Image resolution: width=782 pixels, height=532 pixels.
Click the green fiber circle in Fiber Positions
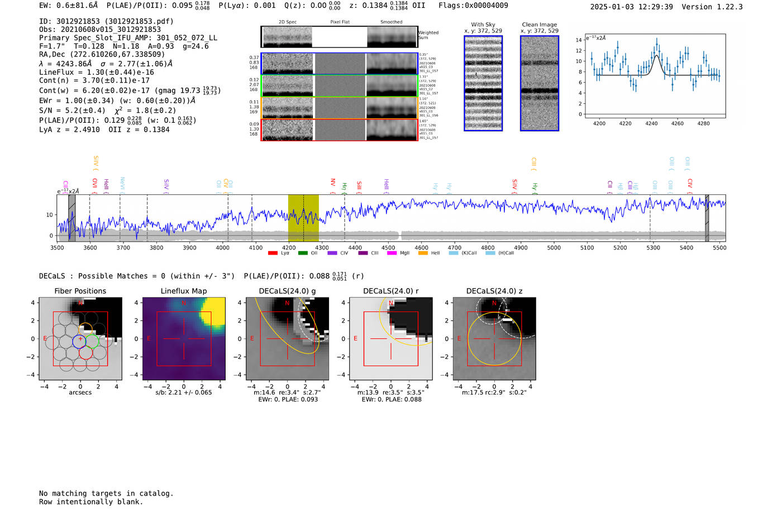tap(92, 341)
